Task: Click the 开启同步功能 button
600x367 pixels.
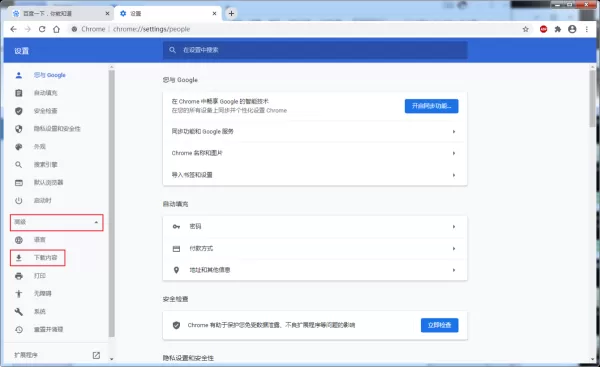Action: click(x=432, y=106)
